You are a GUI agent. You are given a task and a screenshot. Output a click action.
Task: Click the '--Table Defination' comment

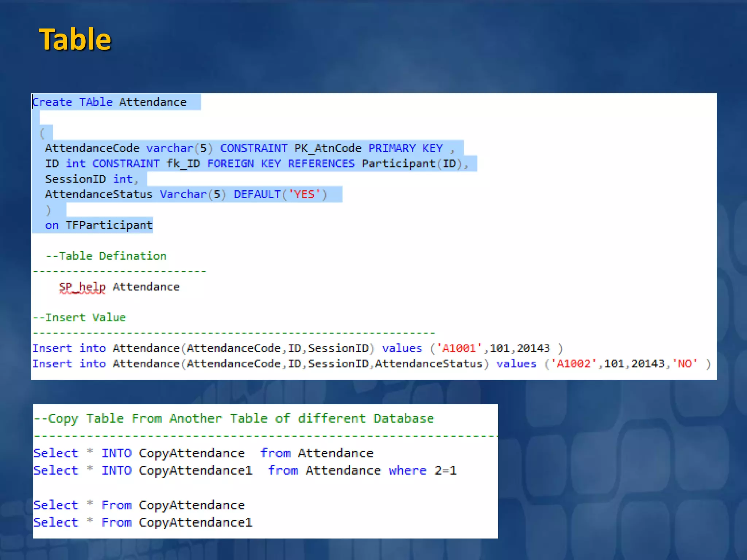[x=106, y=256]
